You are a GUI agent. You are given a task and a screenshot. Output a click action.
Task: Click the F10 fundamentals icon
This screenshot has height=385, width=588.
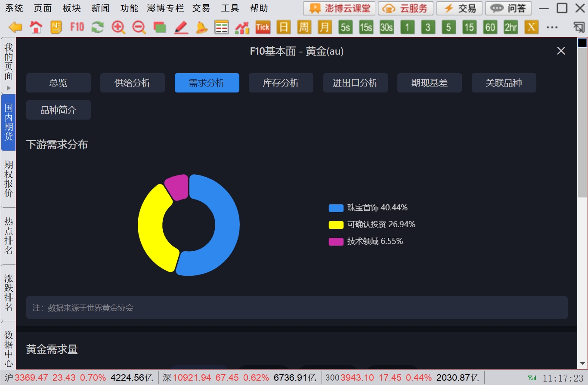pos(77,27)
